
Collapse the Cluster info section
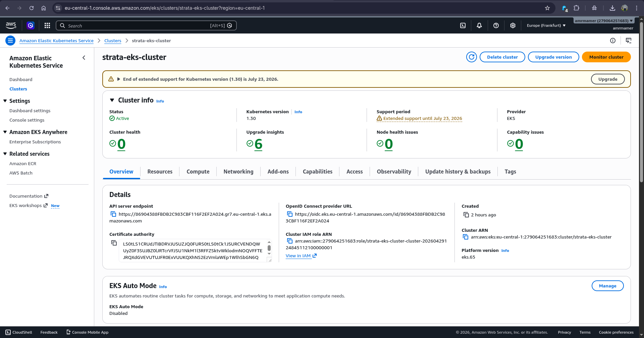click(112, 100)
